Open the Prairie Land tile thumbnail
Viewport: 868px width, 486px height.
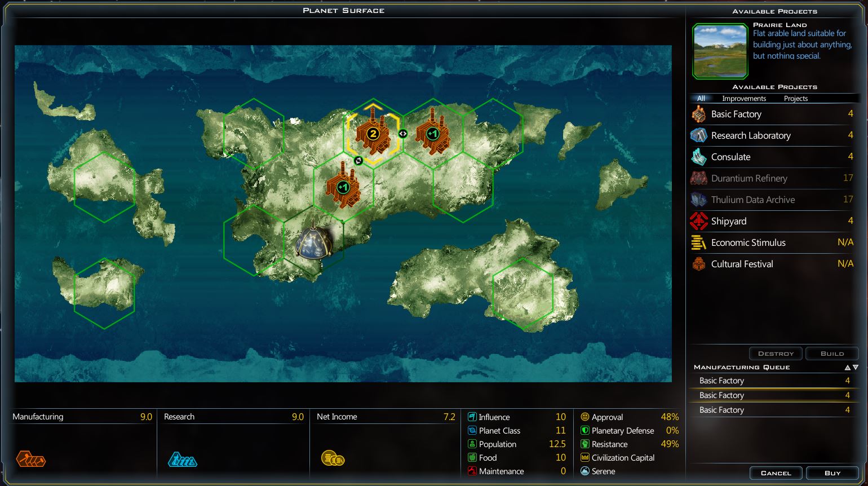(x=720, y=51)
